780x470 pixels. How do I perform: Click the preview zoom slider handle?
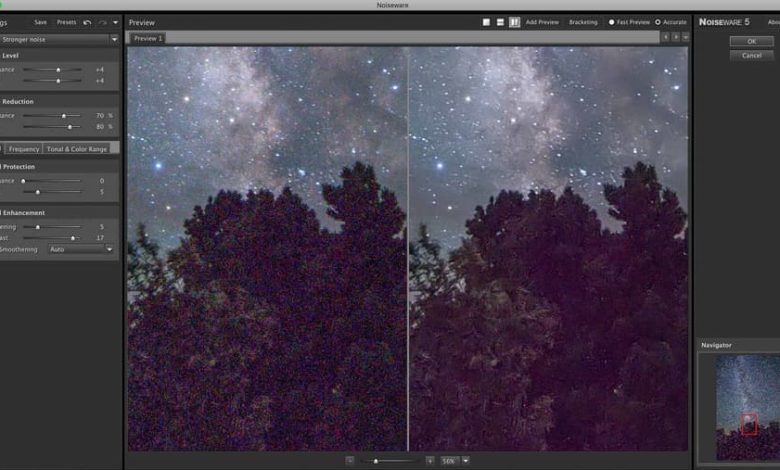pyautogui.click(x=375, y=460)
